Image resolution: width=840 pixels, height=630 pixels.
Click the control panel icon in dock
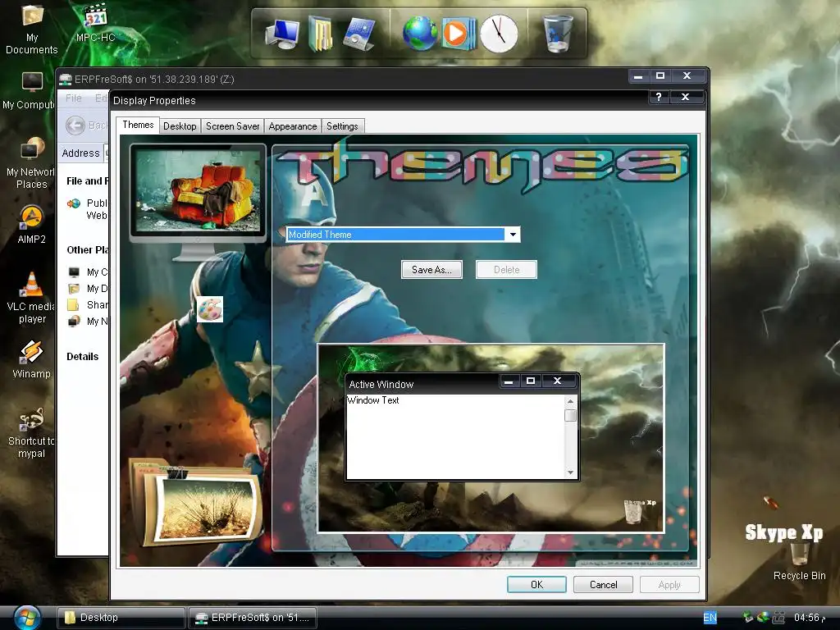click(x=359, y=34)
